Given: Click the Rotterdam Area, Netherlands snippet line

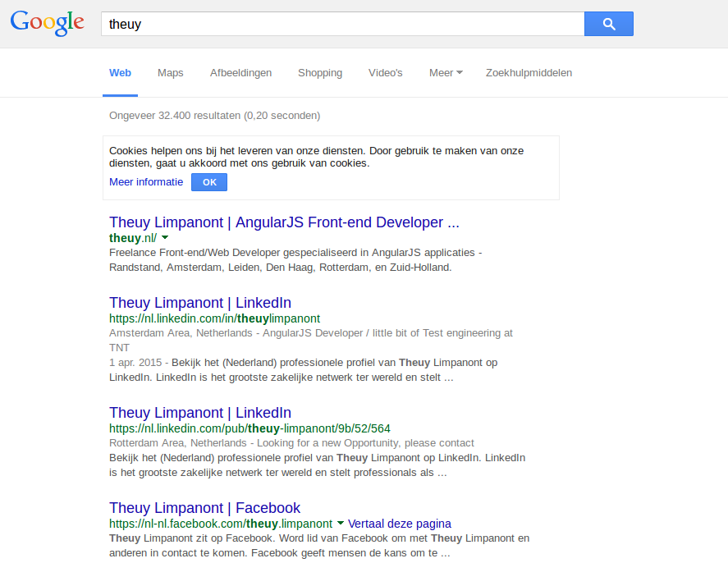Looking at the screenshot, I should point(291,443).
